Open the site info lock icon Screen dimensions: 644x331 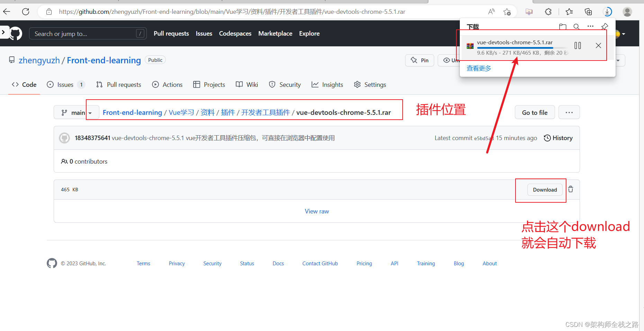49,12
